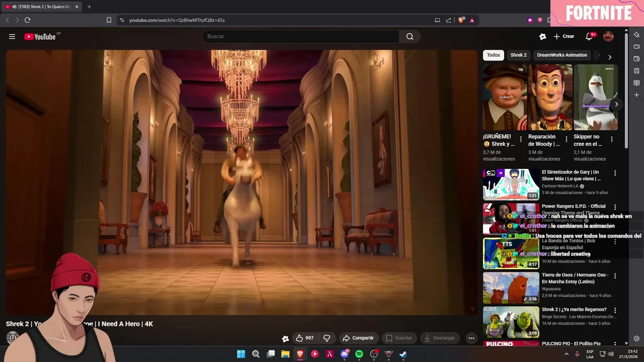Like the video with 997 likes
Image resolution: width=644 pixels, height=362 pixels.
pyautogui.click(x=304, y=338)
